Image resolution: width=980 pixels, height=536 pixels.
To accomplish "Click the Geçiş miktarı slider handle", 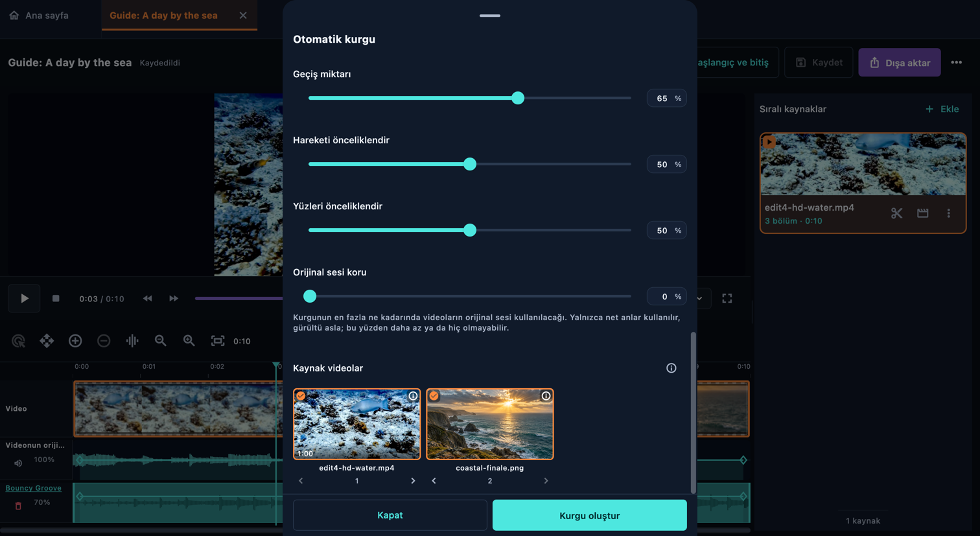I will pos(517,98).
